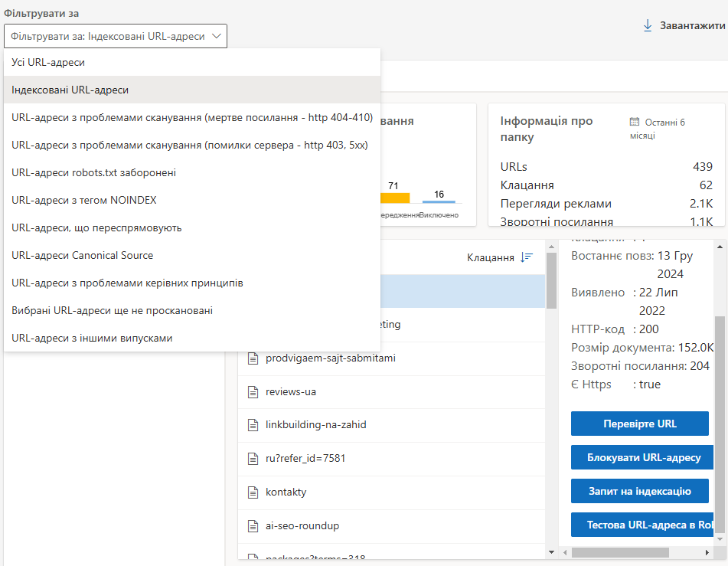Viewport: 728px width, 566px height.
Task: Click document icon next to ai-seo-roundup
Action: (x=253, y=526)
